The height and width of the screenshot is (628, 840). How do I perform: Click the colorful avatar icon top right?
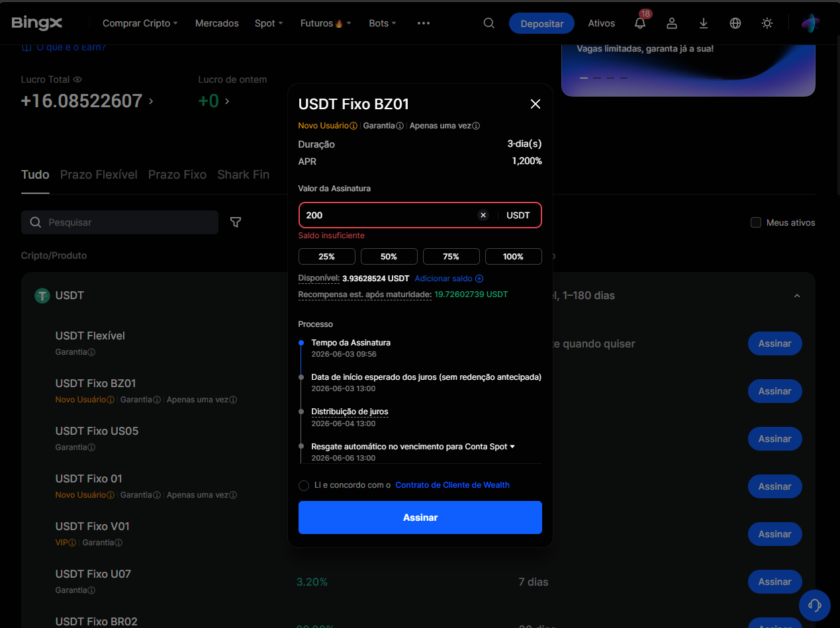click(x=811, y=23)
